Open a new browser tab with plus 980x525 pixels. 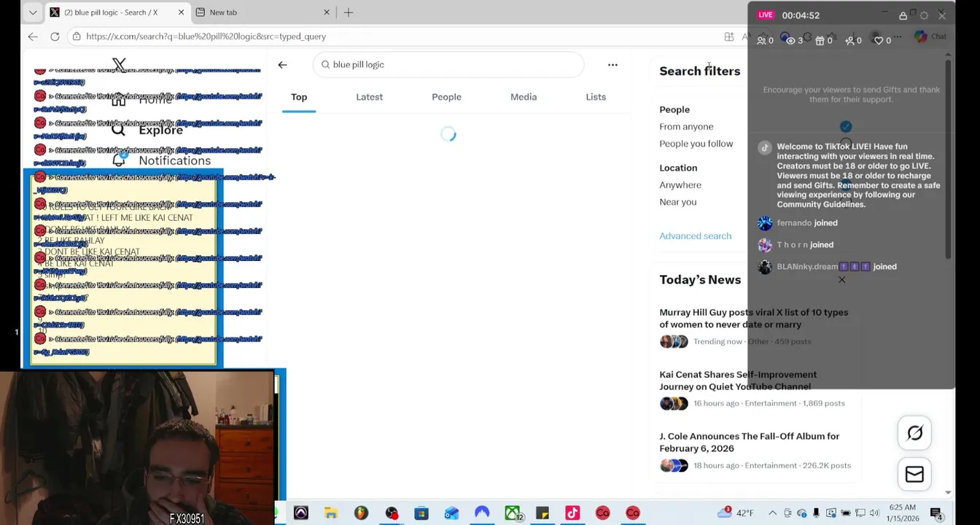(349, 12)
